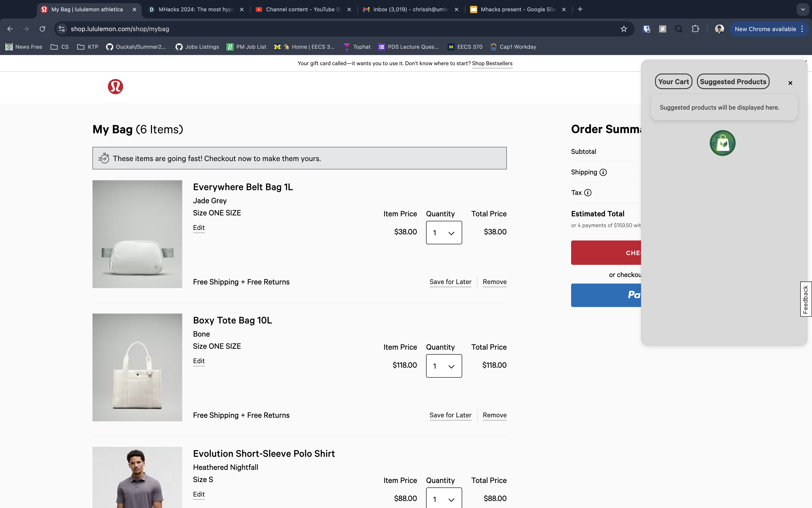The height and width of the screenshot is (508, 812).
Task: Click the green shopping bag leaf icon
Action: [722, 143]
